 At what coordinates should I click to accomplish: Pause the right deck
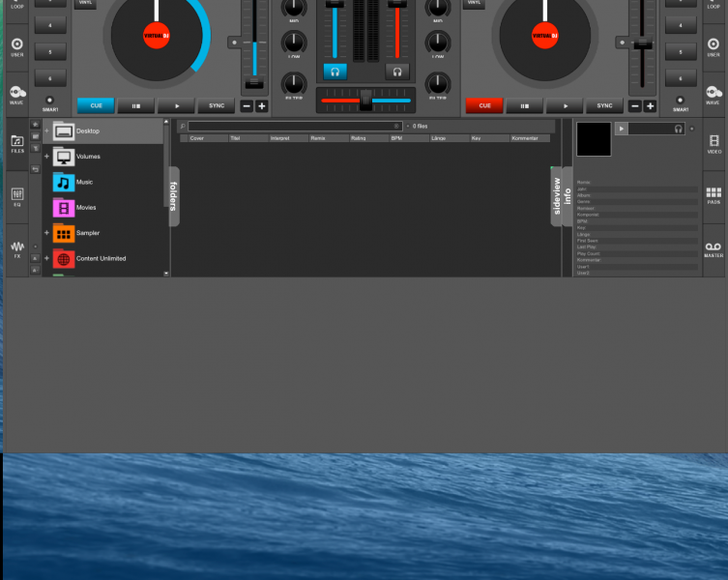[x=525, y=106]
